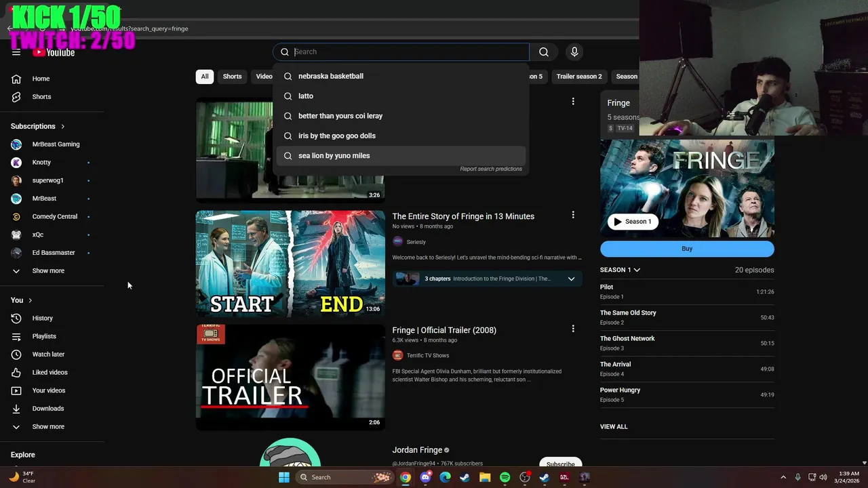
Task: Click into the YouTube search input field
Action: click(410, 52)
